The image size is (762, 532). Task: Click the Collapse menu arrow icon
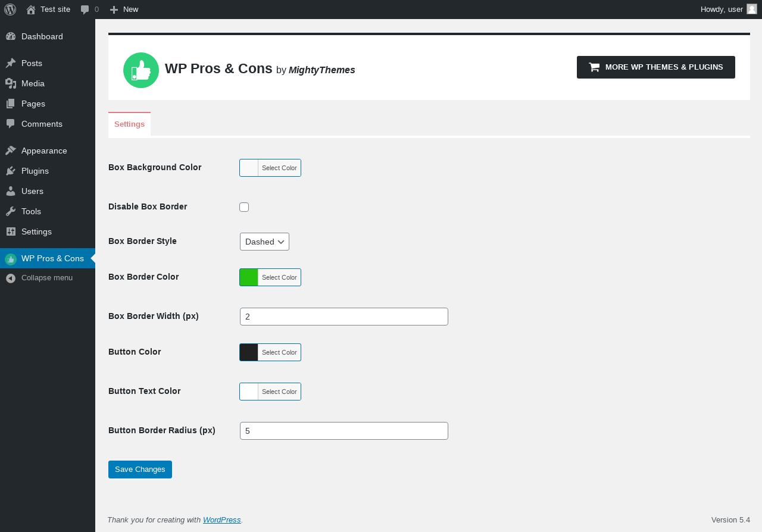coord(11,278)
